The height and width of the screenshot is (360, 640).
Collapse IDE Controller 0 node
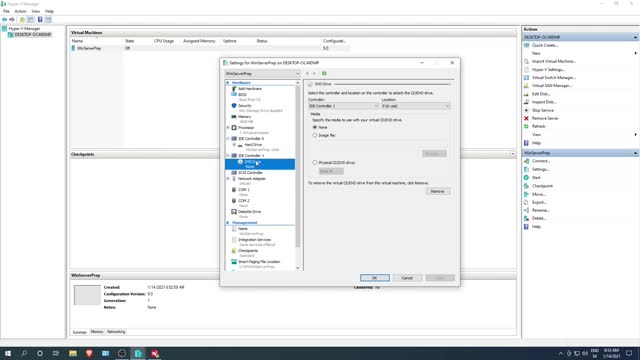tap(228, 139)
